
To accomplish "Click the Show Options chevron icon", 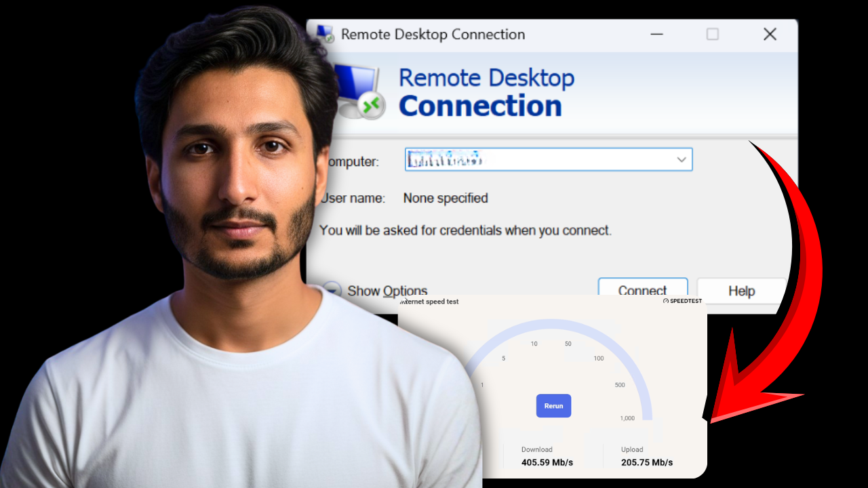I will tap(332, 289).
